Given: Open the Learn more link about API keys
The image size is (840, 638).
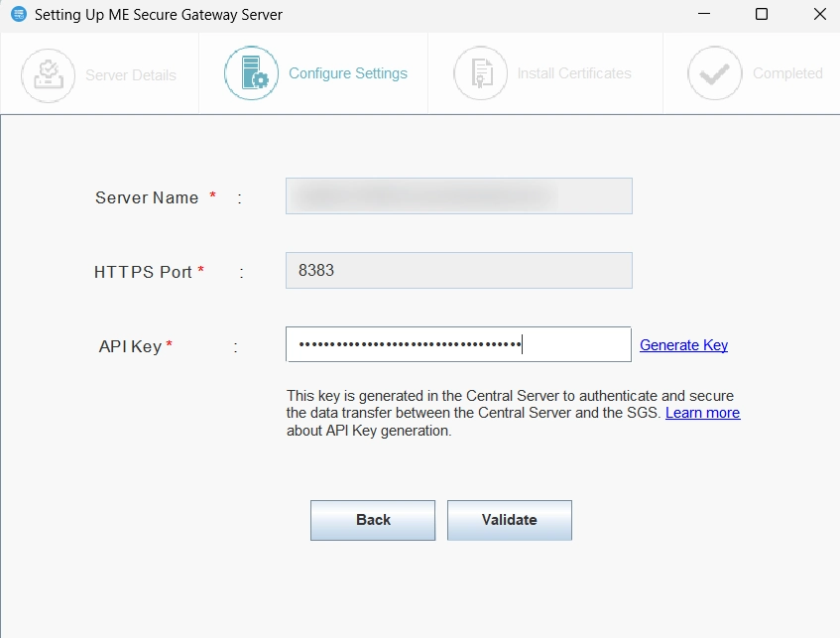Looking at the screenshot, I should [x=702, y=413].
